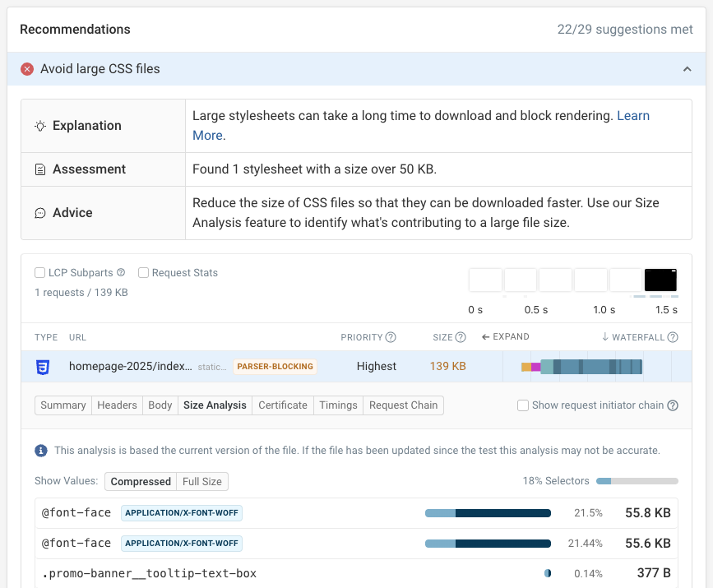713x588 pixels.
Task: Click the help icon after request initiator chain
Action: (x=673, y=405)
